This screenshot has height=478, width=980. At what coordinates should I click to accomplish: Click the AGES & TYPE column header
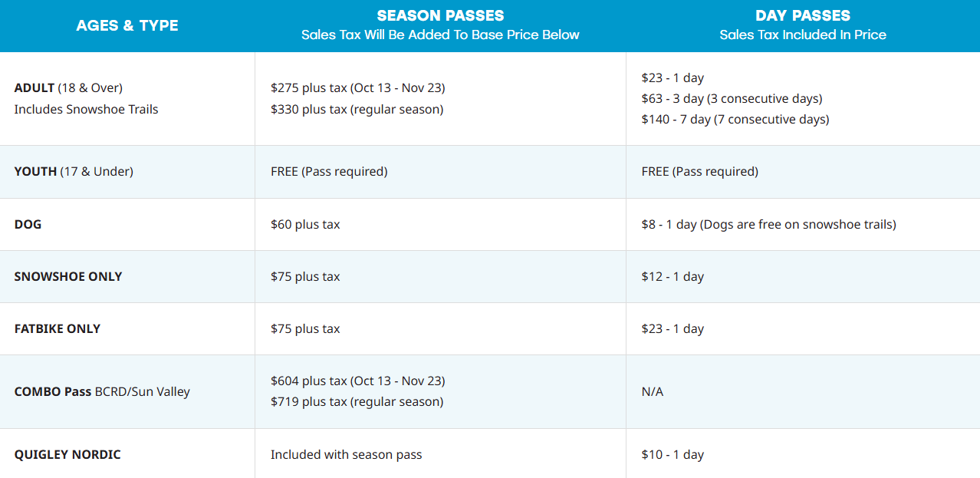click(x=127, y=25)
